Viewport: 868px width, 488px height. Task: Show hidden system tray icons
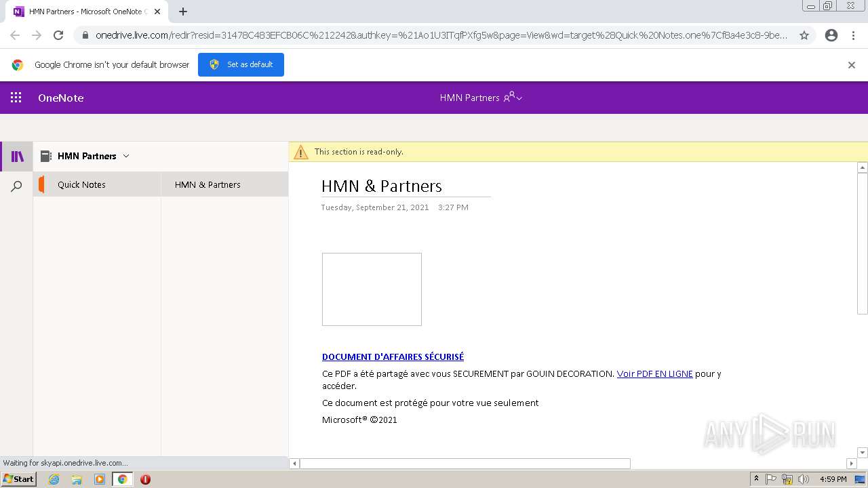coord(756,479)
